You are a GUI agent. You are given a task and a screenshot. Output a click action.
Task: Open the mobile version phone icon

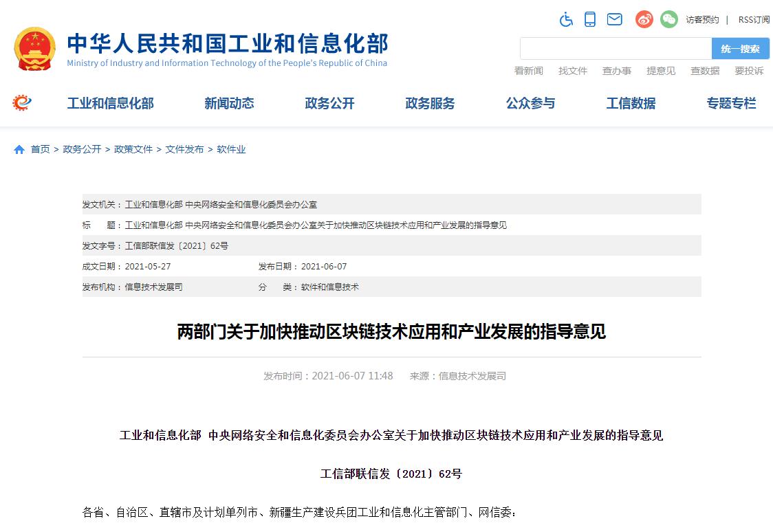tap(590, 19)
